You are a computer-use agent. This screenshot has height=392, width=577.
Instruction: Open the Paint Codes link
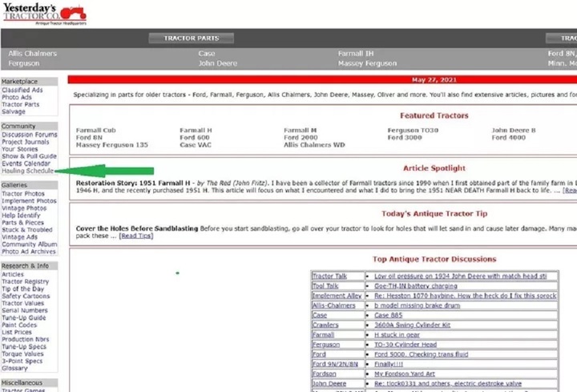point(19,325)
